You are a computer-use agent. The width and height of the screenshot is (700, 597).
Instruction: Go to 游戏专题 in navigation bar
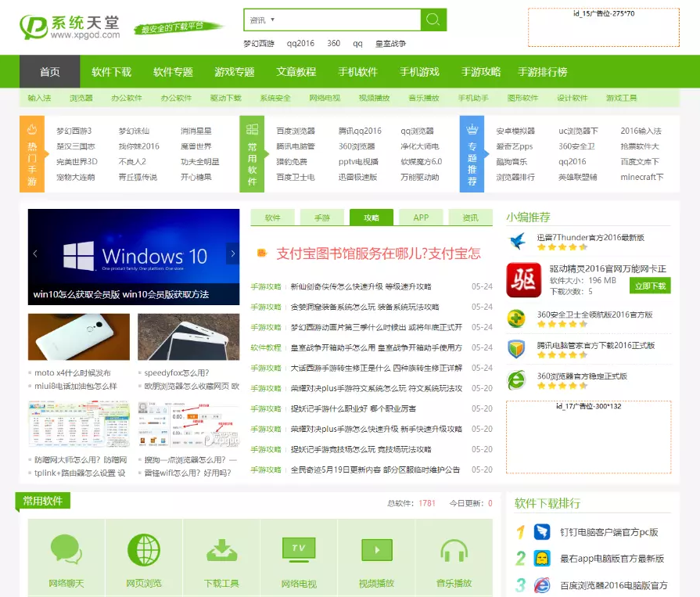coord(235,71)
